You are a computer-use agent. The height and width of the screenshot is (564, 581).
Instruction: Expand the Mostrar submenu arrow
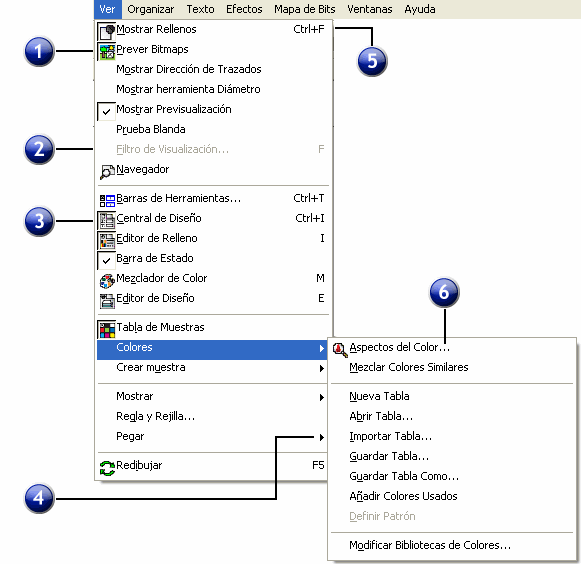(322, 397)
